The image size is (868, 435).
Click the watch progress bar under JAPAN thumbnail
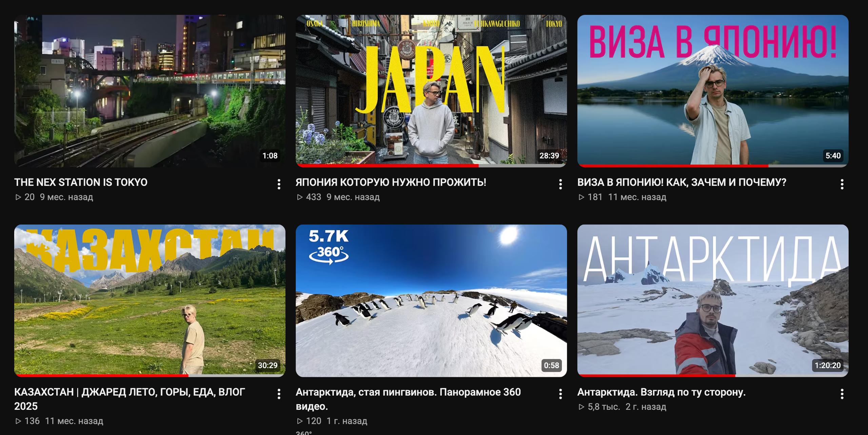tap(431, 166)
